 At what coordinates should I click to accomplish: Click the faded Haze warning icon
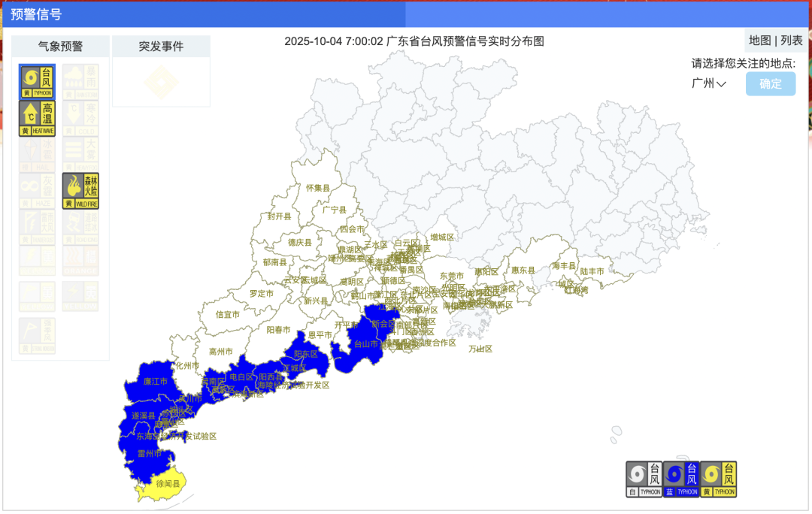(x=37, y=192)
